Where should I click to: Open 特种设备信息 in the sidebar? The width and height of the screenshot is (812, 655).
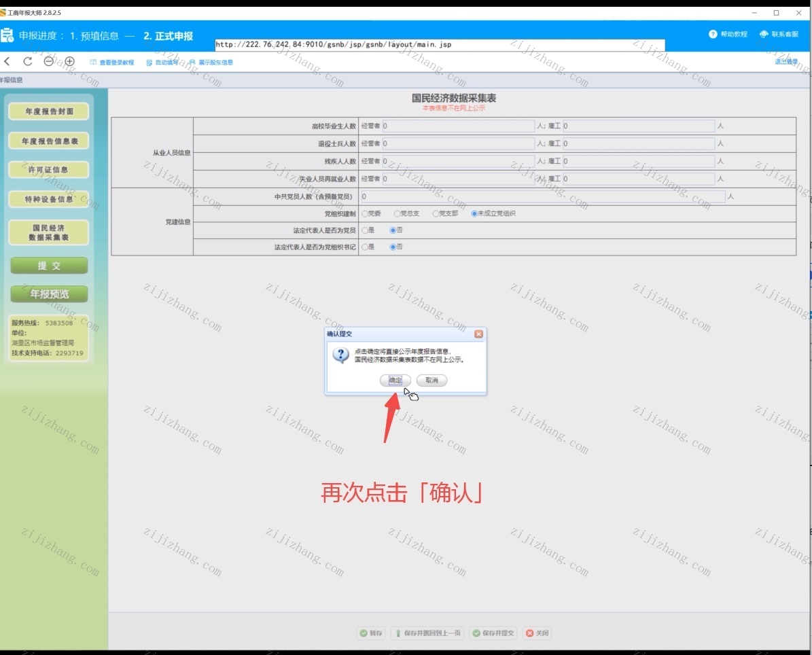tap(49, 199)
